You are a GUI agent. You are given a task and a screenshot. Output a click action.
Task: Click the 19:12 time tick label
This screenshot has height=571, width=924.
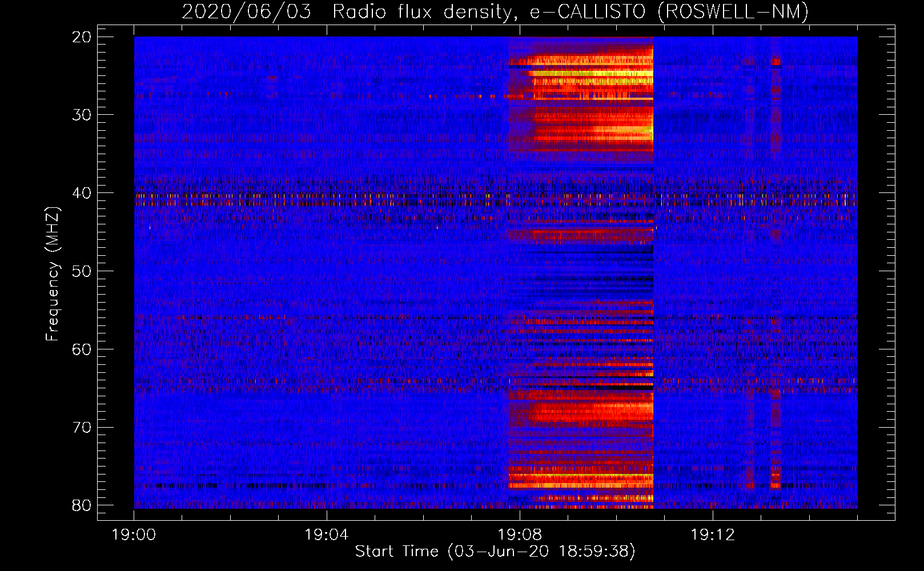712,535
